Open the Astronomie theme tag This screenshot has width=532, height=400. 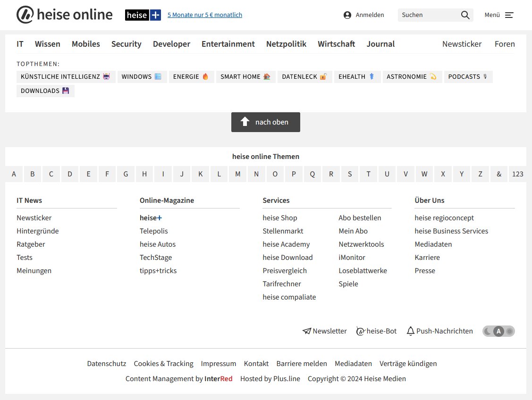(412, 76)
